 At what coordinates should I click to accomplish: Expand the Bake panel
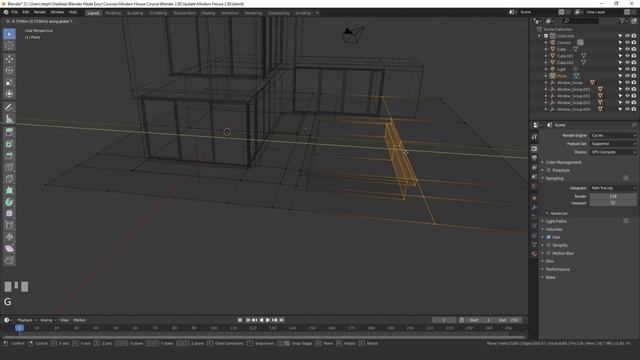pyautogui.click(x=551, y=277)
